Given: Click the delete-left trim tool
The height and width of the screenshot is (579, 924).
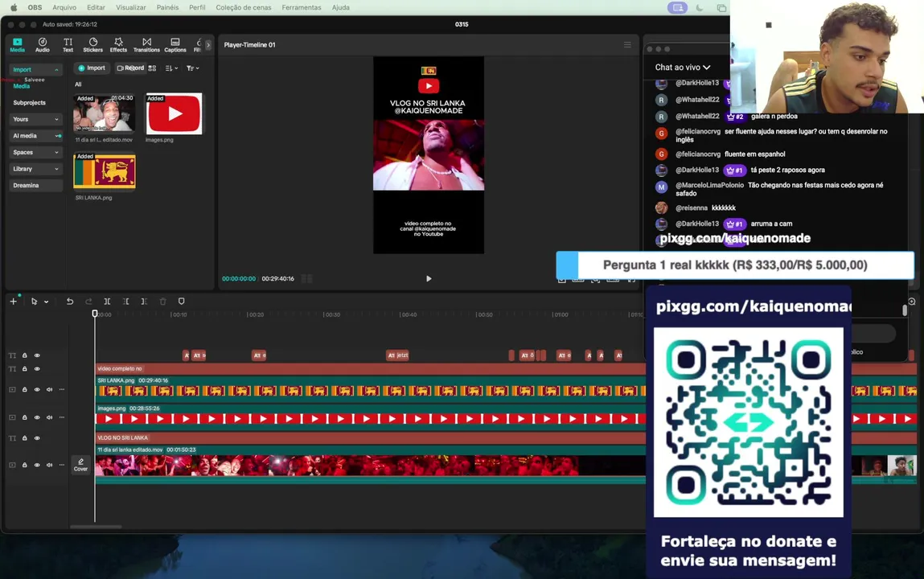Looking at the screenshot, I should 125,301.
